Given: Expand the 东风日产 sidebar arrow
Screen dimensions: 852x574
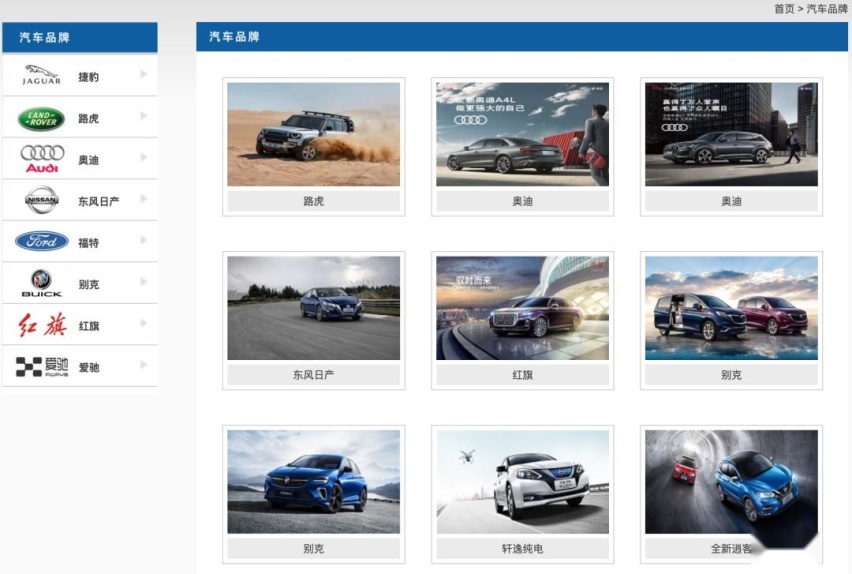Looking at the screenshot, I should click(x=143, y=198).
